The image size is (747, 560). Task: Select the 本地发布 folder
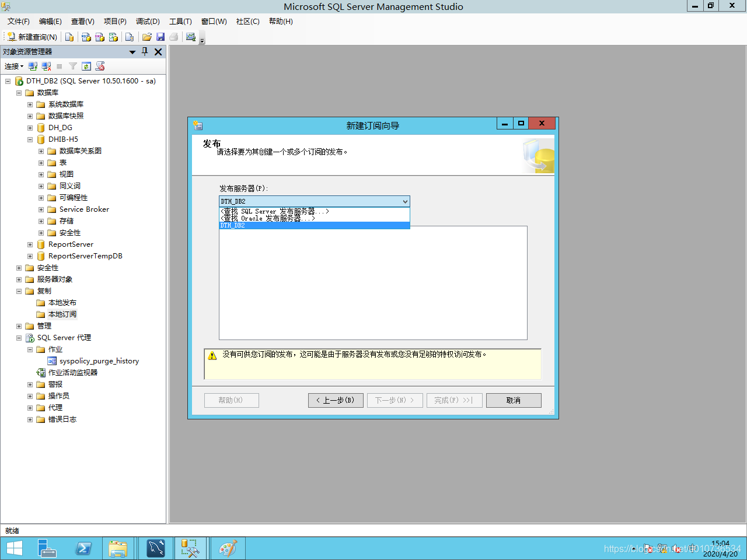(62, 303)
